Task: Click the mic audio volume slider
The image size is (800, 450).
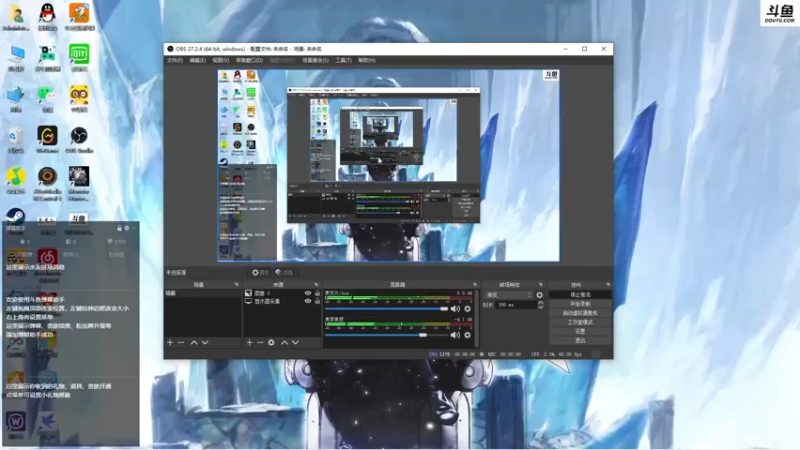Action: [386, 309]
